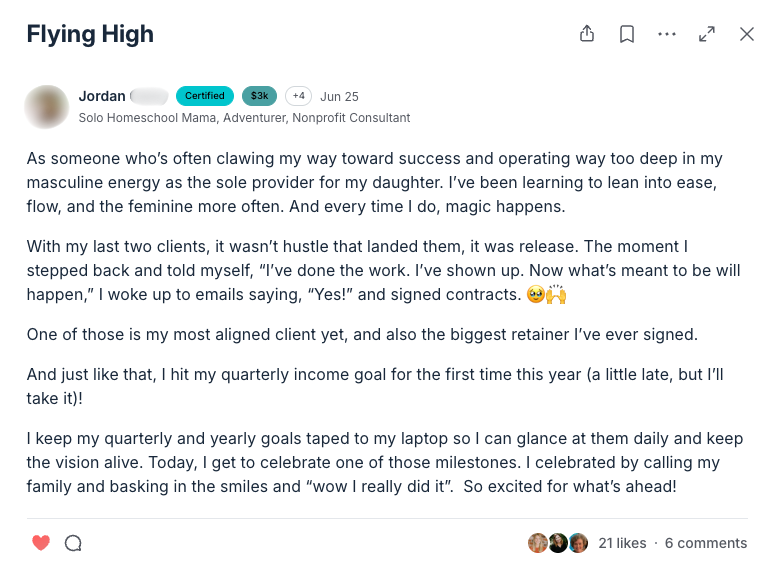Expand post to full screen
779x574 pixels.
click(x=707, y=34)
